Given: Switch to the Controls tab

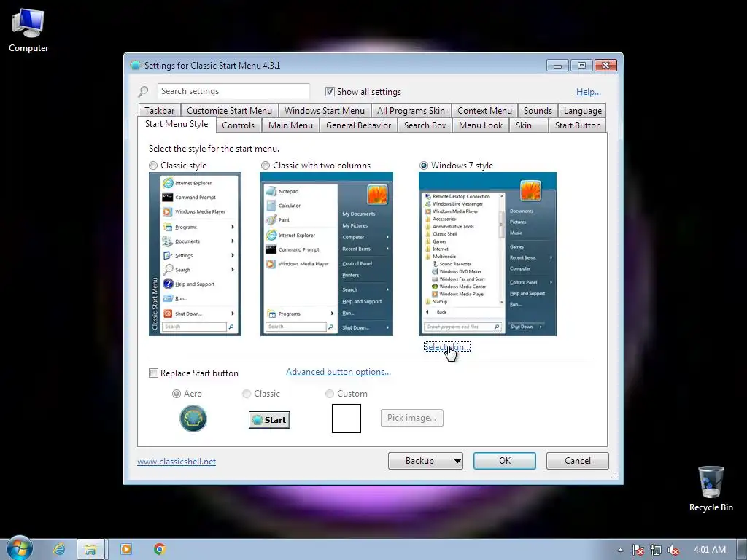Looking at the screenshot, I should click(x=238, y=125).
